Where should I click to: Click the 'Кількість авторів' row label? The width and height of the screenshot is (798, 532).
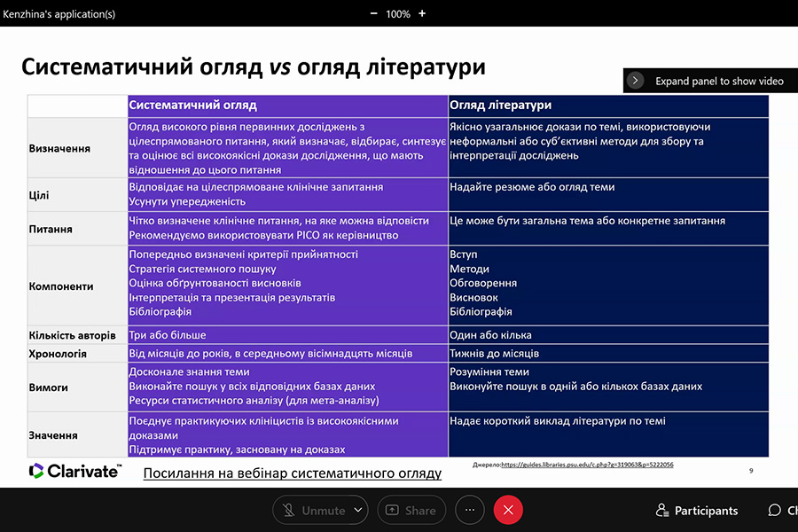73,335
